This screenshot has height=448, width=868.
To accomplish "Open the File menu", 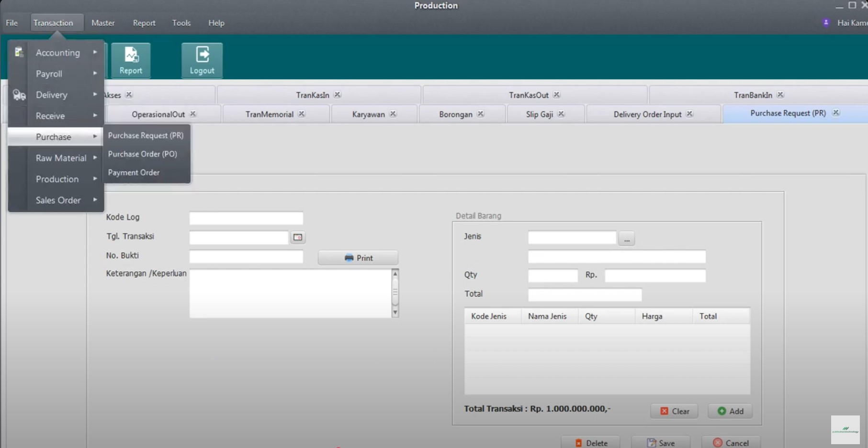I will click(x=12, y=23).
